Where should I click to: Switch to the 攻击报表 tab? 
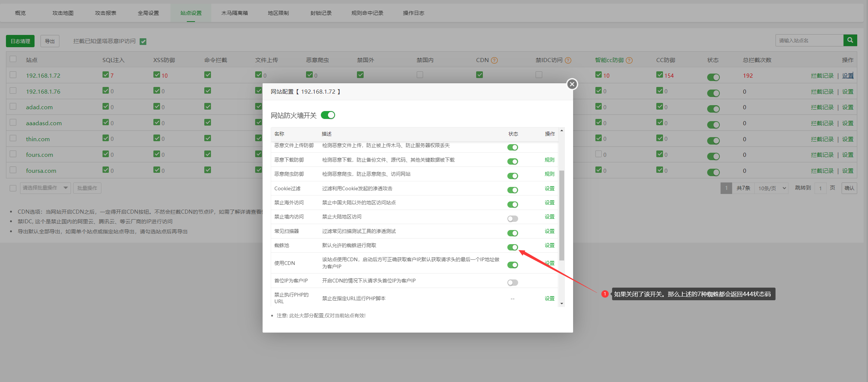coord(106,13)
